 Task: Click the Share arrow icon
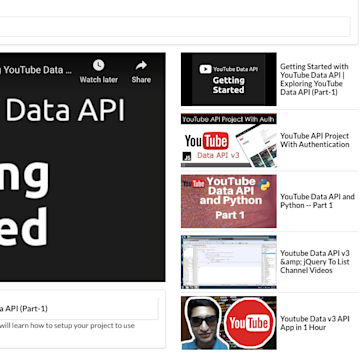[141, 65]
